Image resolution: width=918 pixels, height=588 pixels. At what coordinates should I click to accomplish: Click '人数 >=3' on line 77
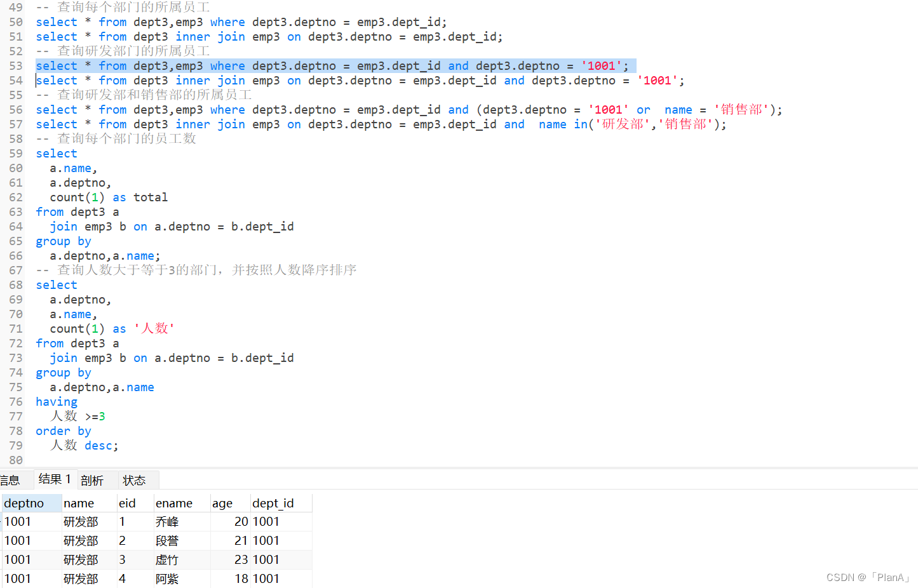78,417
